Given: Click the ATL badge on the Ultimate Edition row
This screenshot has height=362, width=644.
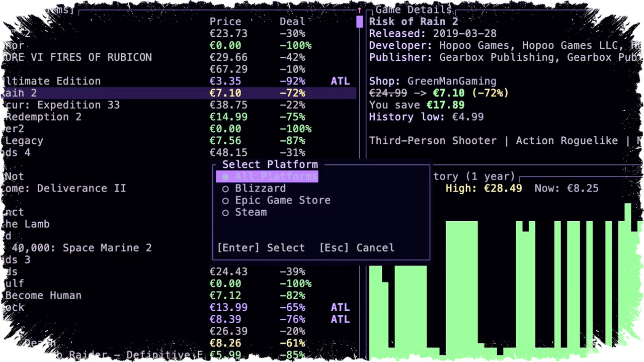Looking at the screenshot, I should pos(340,81).
